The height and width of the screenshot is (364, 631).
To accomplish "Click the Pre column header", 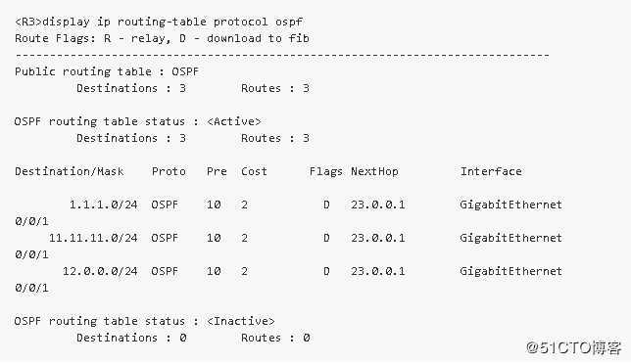I will click(217, 171).
